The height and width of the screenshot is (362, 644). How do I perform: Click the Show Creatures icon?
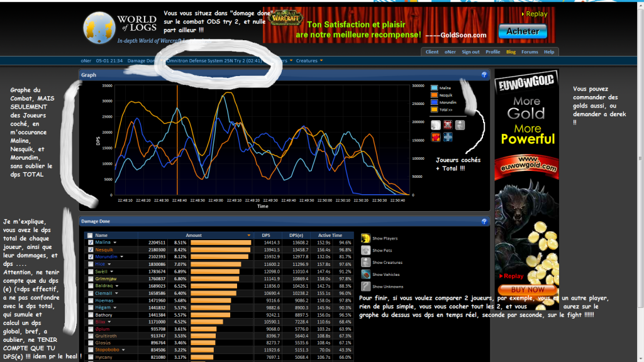coord(365,262)
